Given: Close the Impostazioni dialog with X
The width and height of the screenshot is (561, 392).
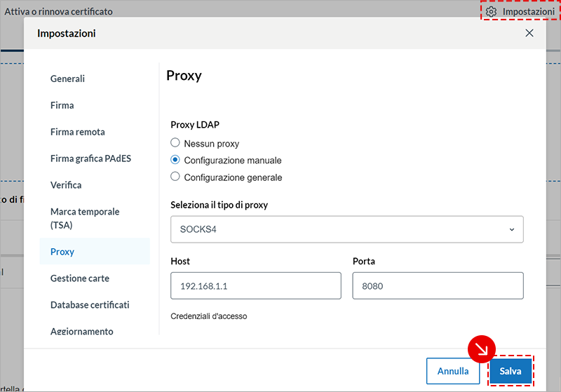Looking at the screenshot, I should click(529, 33).
